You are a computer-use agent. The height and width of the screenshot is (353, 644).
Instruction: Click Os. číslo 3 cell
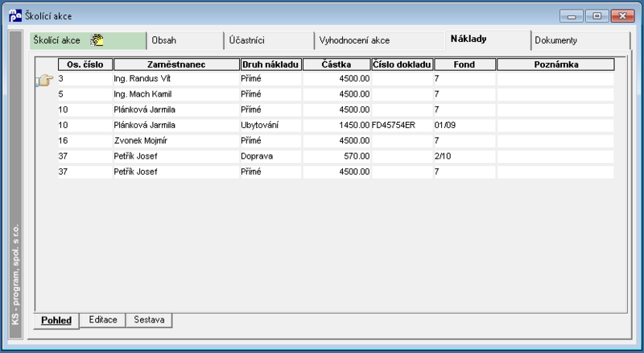tap(85, 79)
